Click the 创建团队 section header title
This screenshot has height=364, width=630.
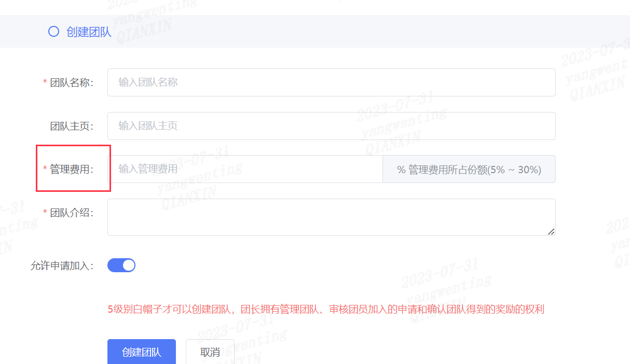[x=89, y=32]
